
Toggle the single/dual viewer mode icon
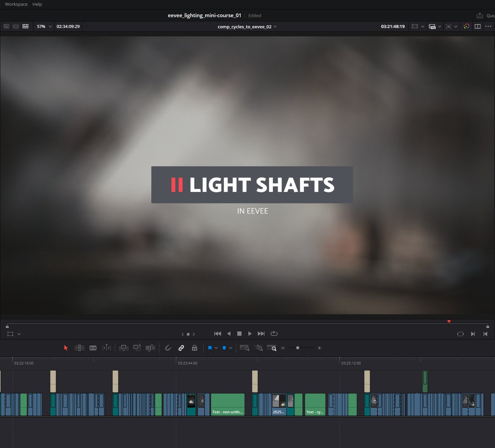[x=478, y=26]
